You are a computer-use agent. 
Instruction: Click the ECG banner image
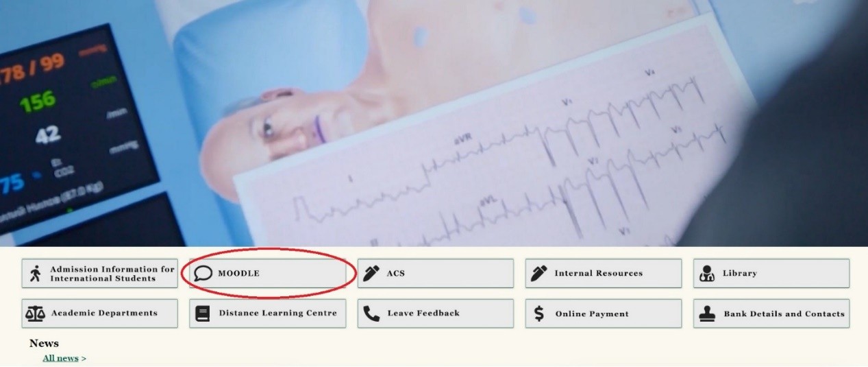(434, 123)
